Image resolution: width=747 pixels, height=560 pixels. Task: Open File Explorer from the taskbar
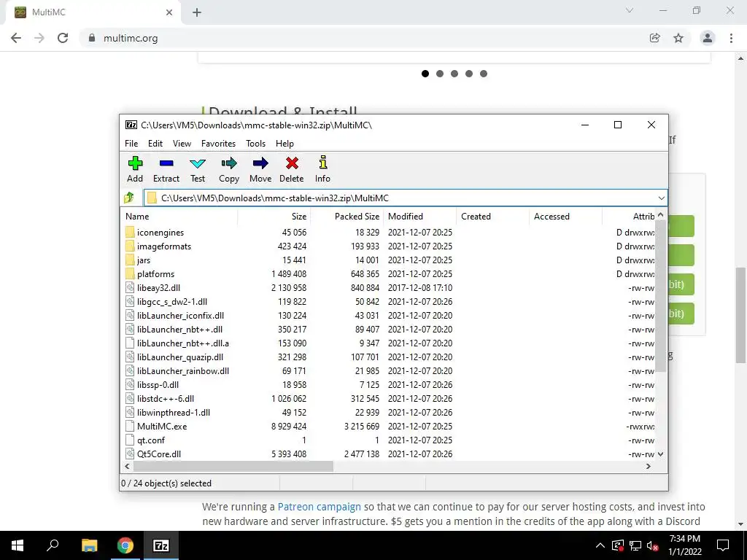[x=89, y=545]
